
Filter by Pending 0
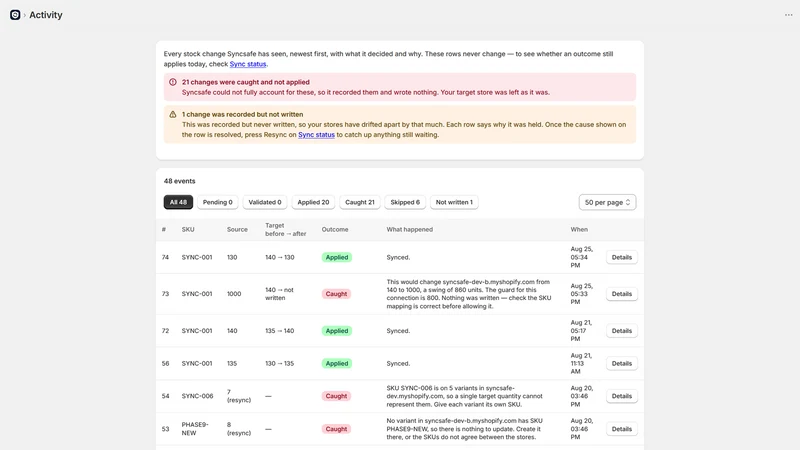pyautogui.click(x=217, y=202)
